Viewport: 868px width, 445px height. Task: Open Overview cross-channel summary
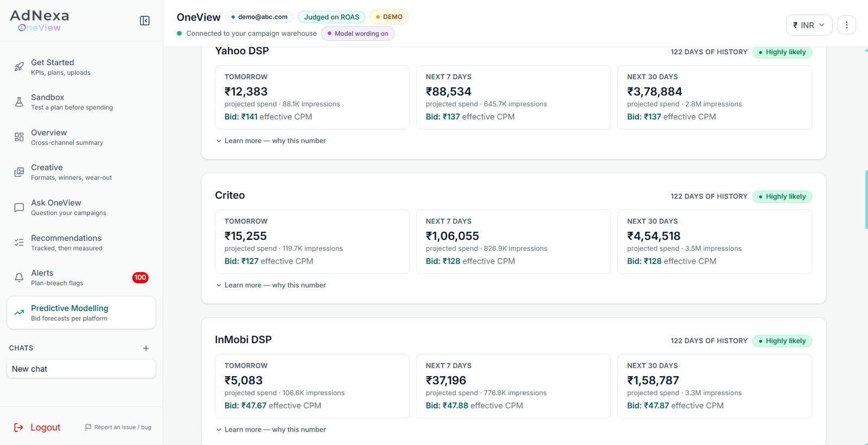[81, 137]
